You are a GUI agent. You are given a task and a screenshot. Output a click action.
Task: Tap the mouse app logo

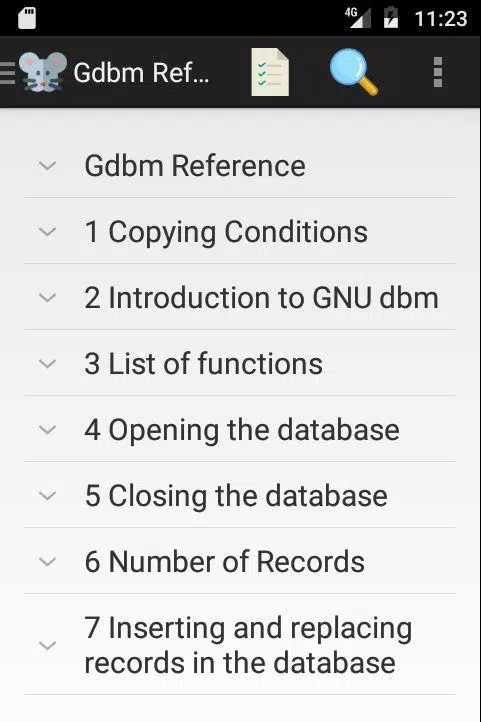pos(42,72)
